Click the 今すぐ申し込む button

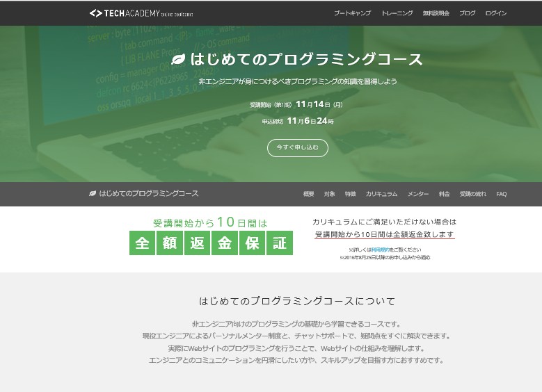298,148
